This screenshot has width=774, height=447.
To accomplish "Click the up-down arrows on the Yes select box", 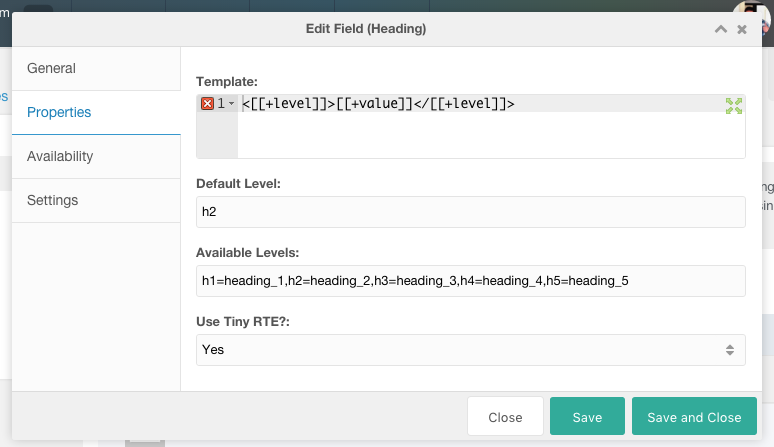I will (730, 350).
